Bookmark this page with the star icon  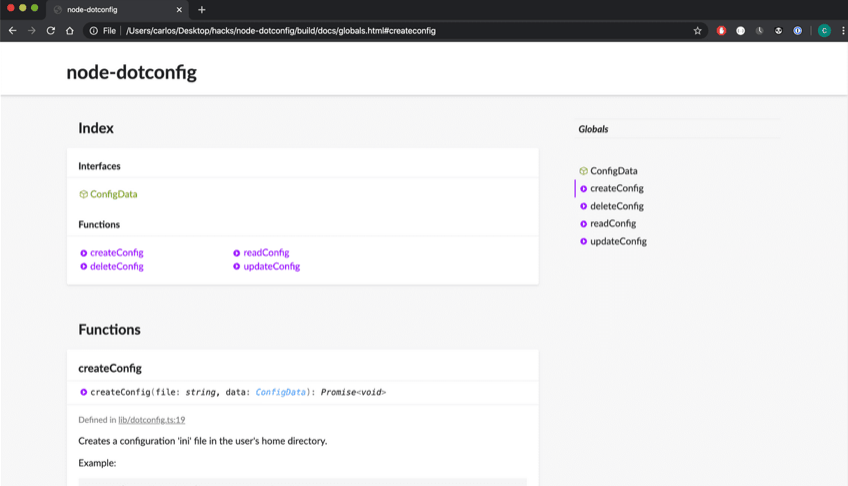pyautogui.click(x=697, y=31)
